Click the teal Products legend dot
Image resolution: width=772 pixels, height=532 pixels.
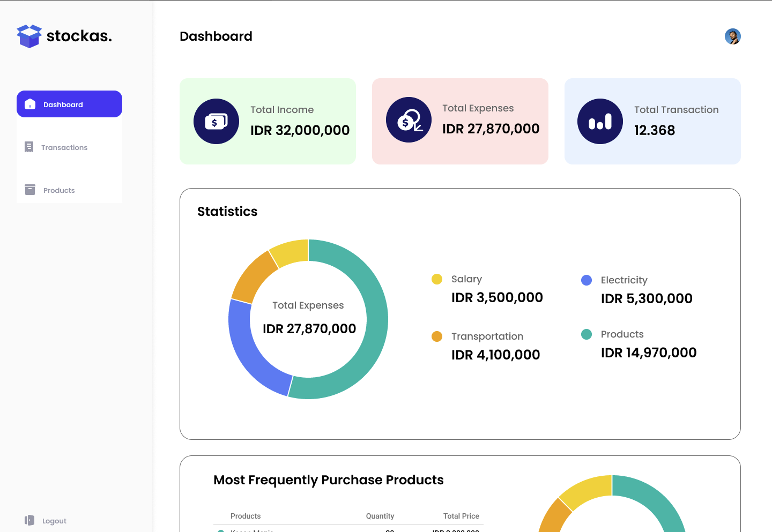(587, 334)
